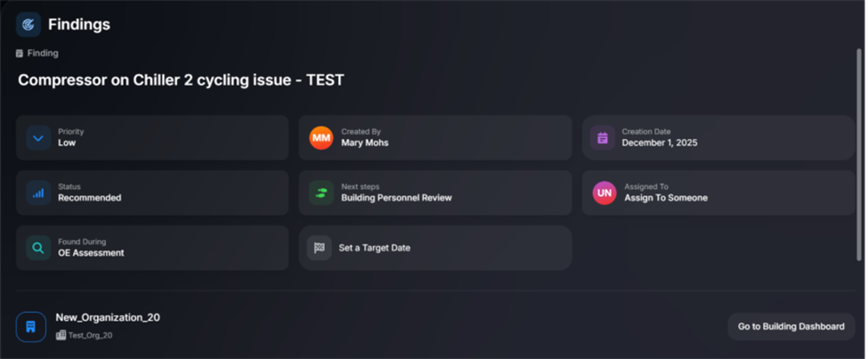Viewport: 868px width, 359px height.
Task: Open the Status Recommended card
Action: [152, 192]
